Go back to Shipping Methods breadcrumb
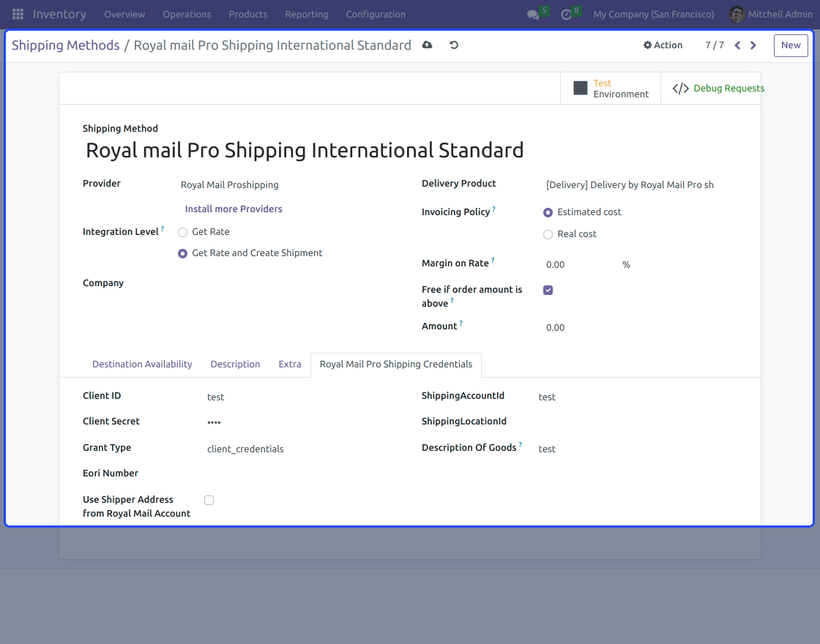The image size is (820, 644). [65, 45]
